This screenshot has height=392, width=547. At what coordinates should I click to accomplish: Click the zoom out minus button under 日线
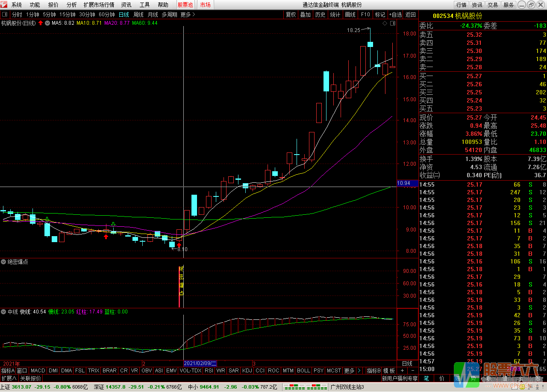412,370
